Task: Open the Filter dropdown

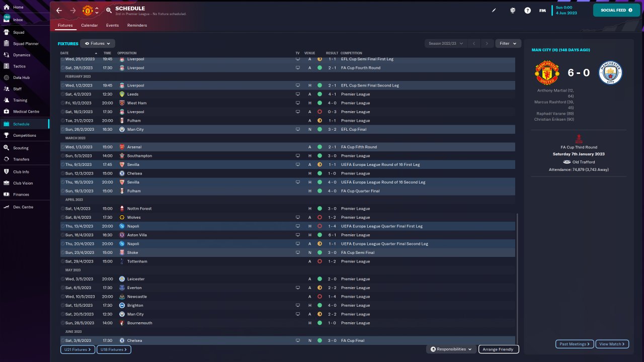Action: 508,44
